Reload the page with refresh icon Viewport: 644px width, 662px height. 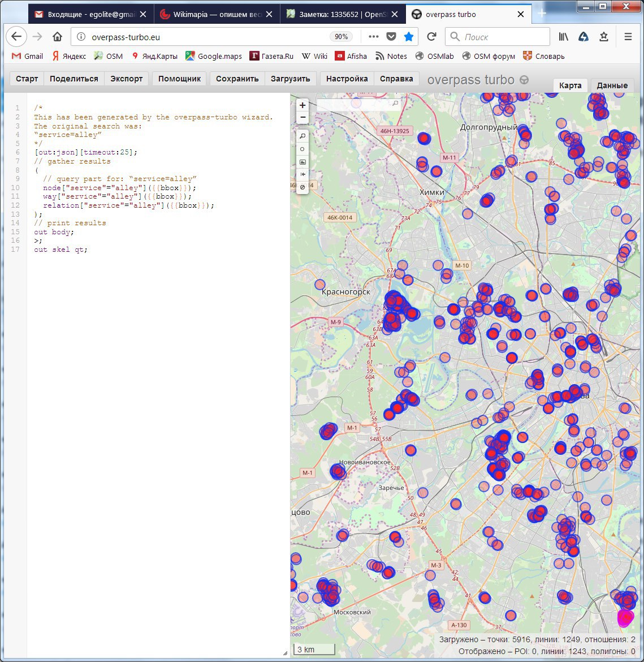(431, 37)
